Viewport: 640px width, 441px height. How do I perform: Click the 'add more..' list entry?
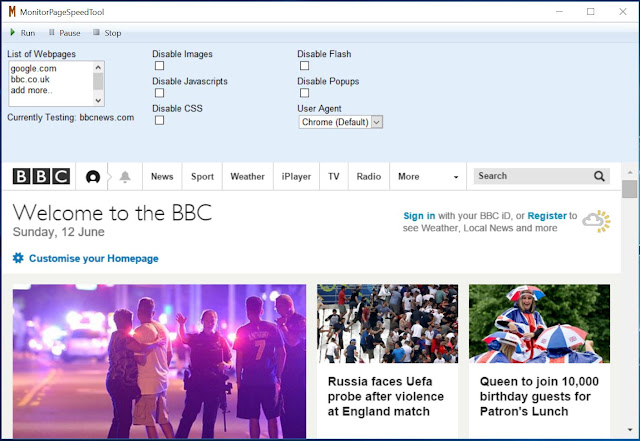31,90
